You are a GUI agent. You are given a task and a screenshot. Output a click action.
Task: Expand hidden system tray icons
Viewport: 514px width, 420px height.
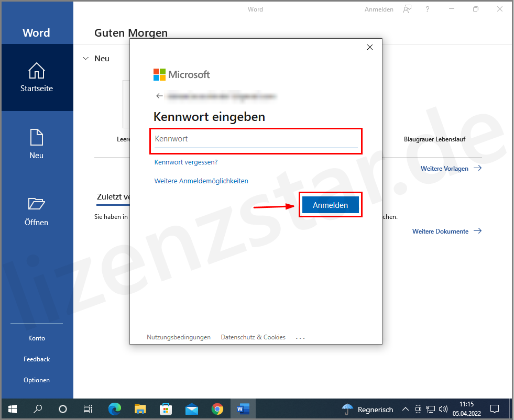pos(405,409)
